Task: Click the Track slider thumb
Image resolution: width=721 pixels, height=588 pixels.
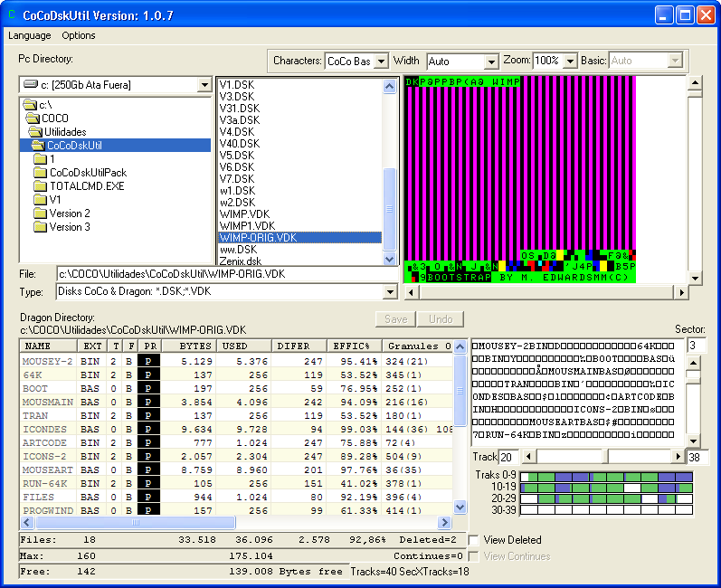Action: [605, 457]
